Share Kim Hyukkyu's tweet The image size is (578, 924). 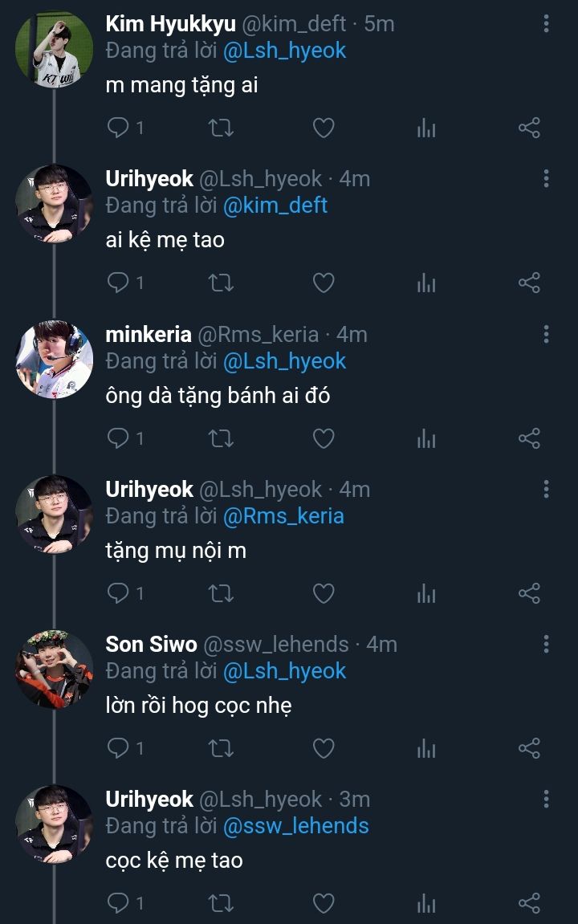(529, 128)
